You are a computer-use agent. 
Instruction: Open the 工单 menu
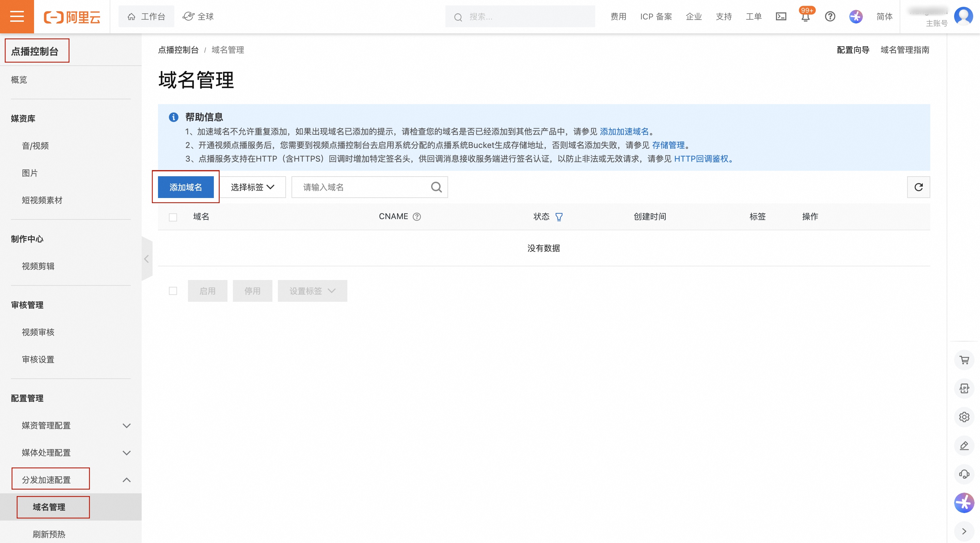(x=754, y=16)
